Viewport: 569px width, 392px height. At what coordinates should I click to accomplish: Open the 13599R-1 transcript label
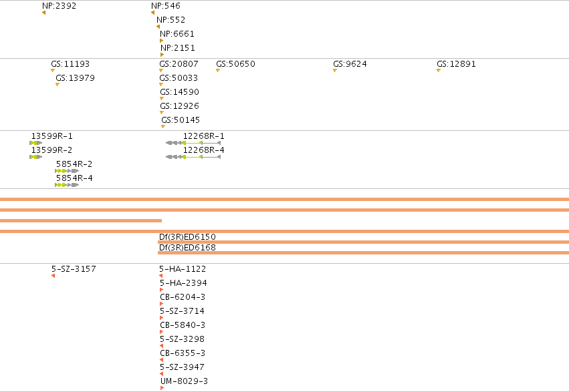(x=52, y=136)
